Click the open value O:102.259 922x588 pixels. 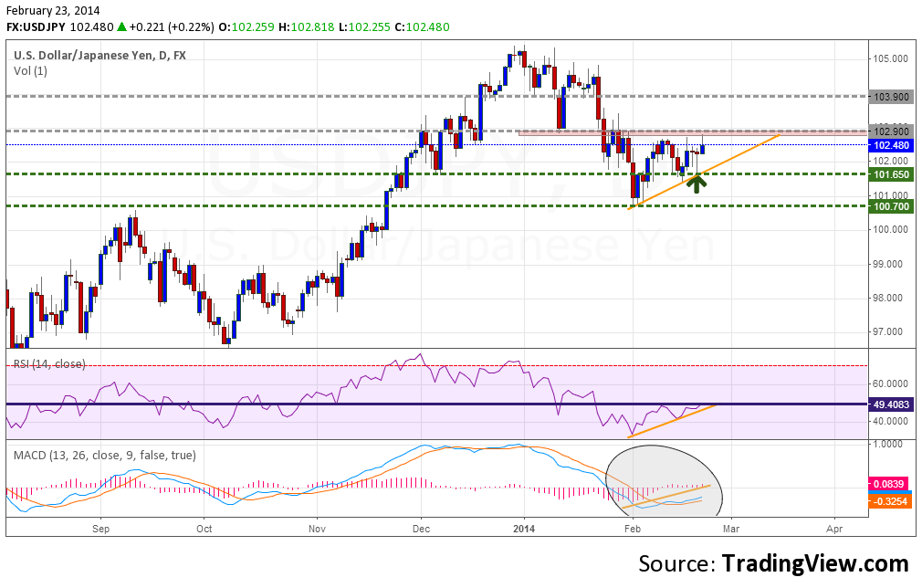[246, 27]
